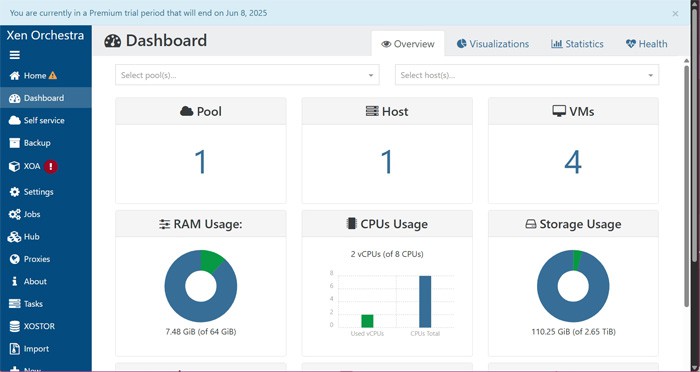
Task: Click the RAM Usage sliders icon
Action: (x=165, y=224)
